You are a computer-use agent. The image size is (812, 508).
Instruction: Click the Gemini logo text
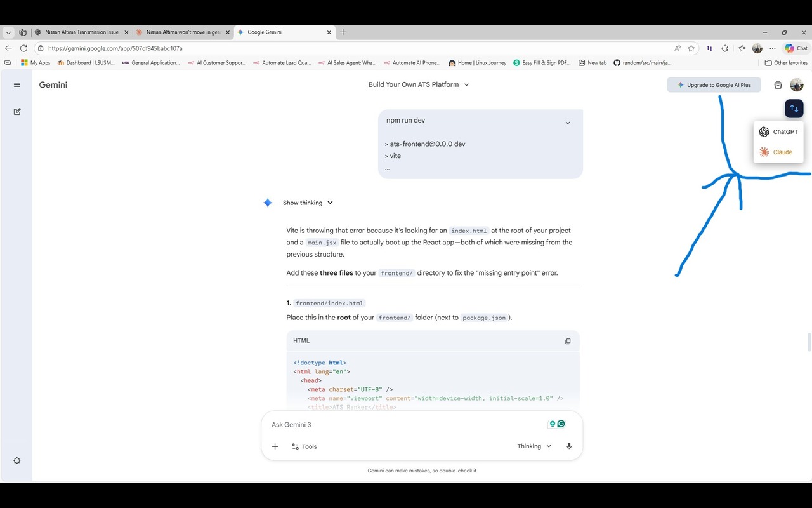(53, 84)
